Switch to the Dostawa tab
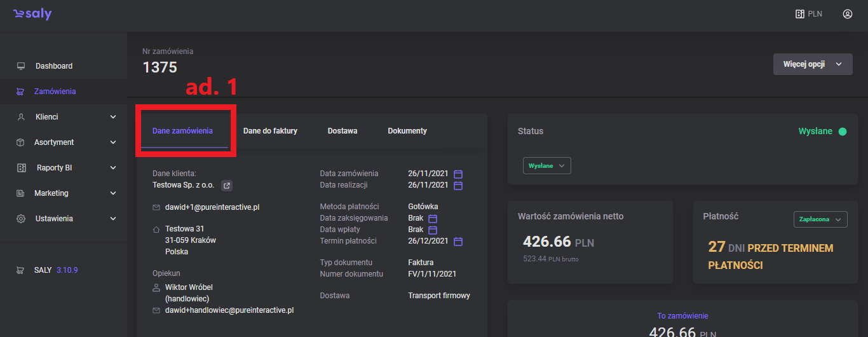This screenshot has height=337, width=868. click(342, 131)
